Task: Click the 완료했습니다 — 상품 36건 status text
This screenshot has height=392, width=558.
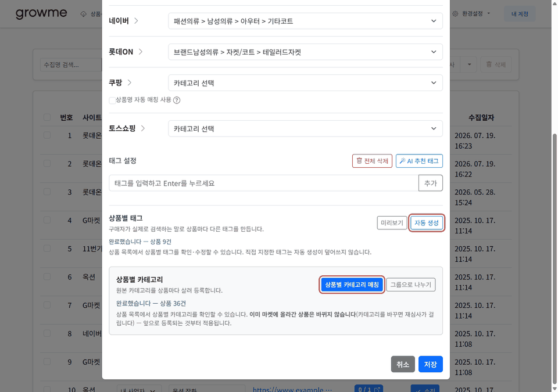Action: 151,303
